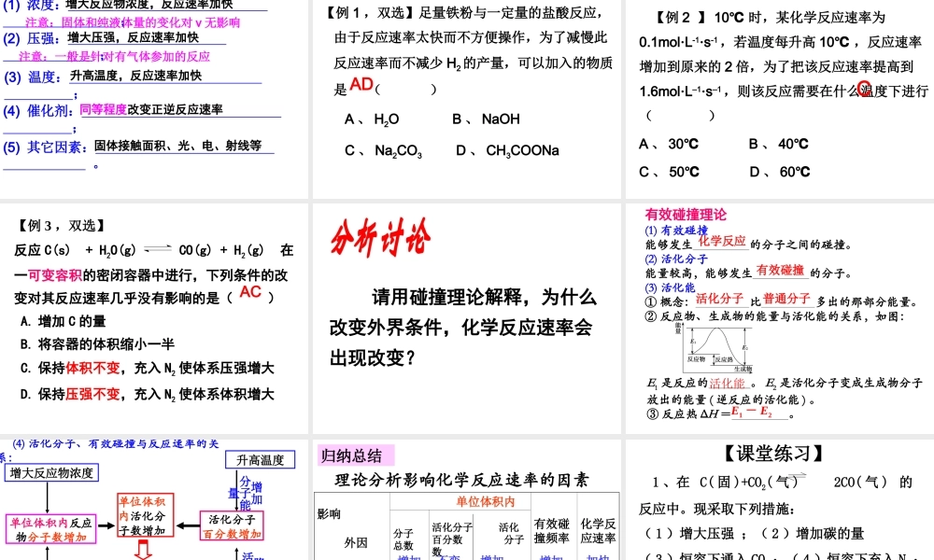934x560 pixels.
Task: Click the red '化学反应' fill-in answer
Action: pyautogui.click(x=722, y=241)
